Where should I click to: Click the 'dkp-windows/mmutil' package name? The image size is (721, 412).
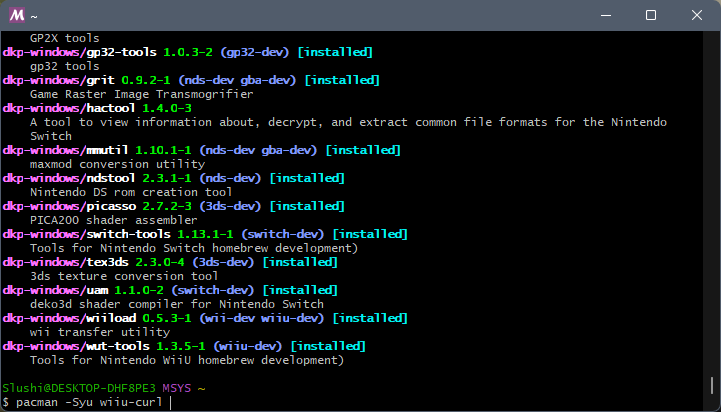pos(65,150)
